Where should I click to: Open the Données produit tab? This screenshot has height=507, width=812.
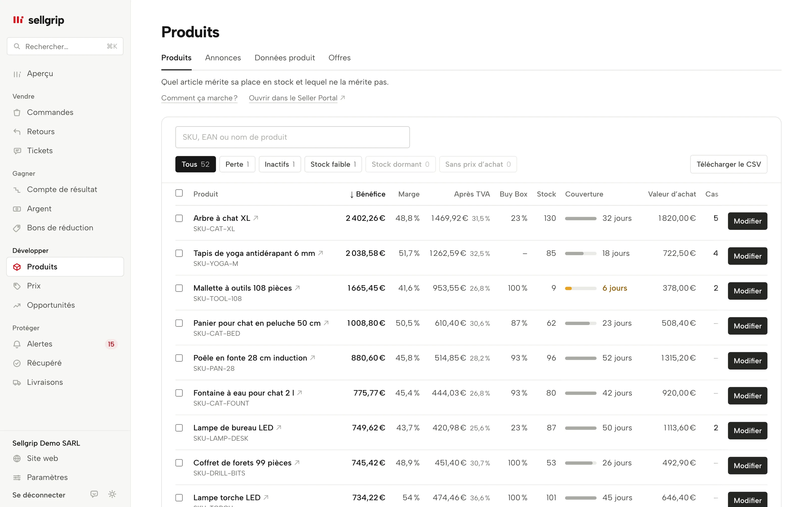[284, 58]
